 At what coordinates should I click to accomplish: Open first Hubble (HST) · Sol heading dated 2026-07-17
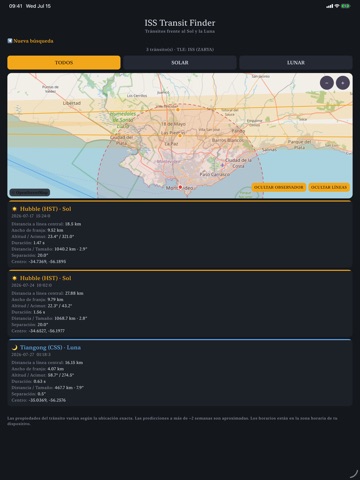[45, 209]
